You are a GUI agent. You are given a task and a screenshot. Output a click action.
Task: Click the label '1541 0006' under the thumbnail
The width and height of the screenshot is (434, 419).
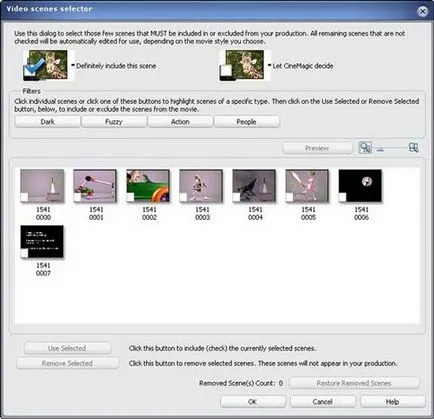361,213
